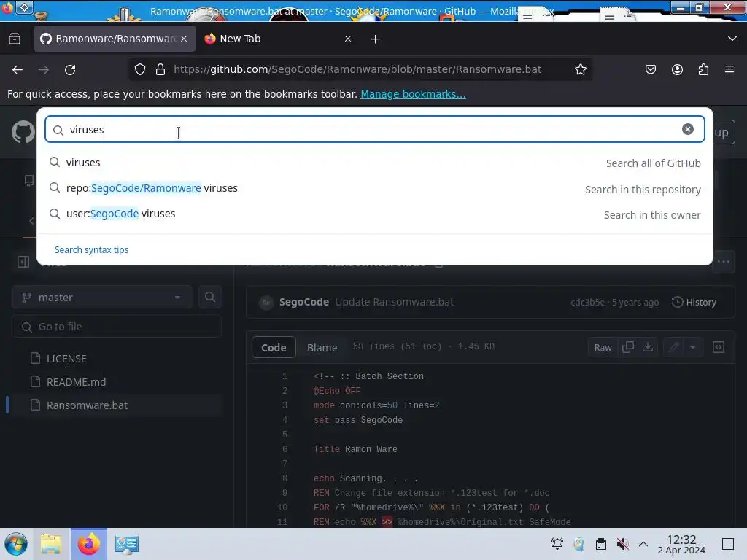Choose the user:SegoCode viruses suggestion

click(x=374, y=214)
